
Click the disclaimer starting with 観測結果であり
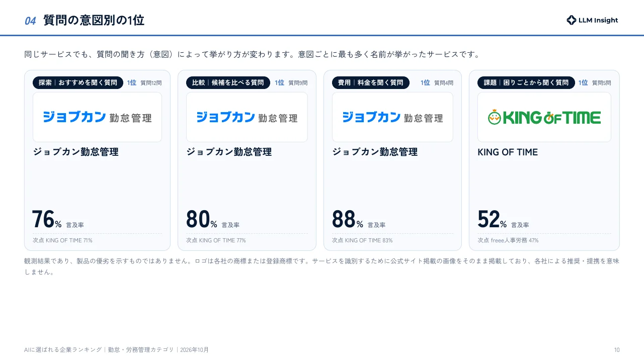click(322, 266)
